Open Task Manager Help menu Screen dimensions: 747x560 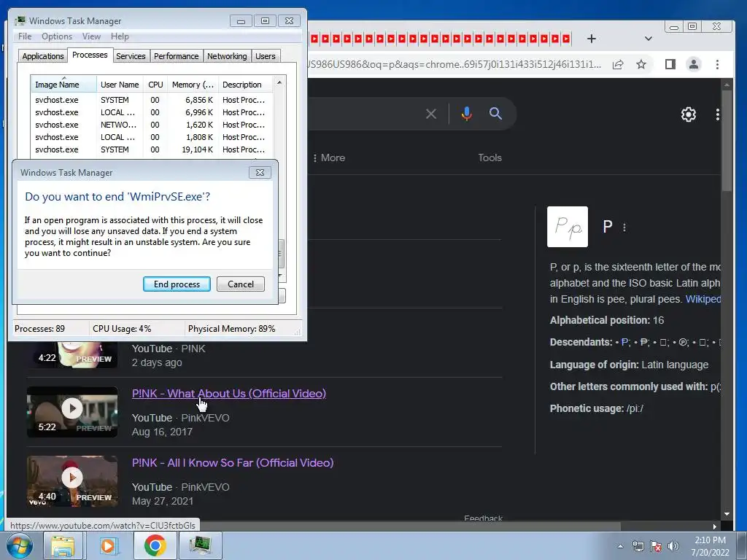pos(120,36)
